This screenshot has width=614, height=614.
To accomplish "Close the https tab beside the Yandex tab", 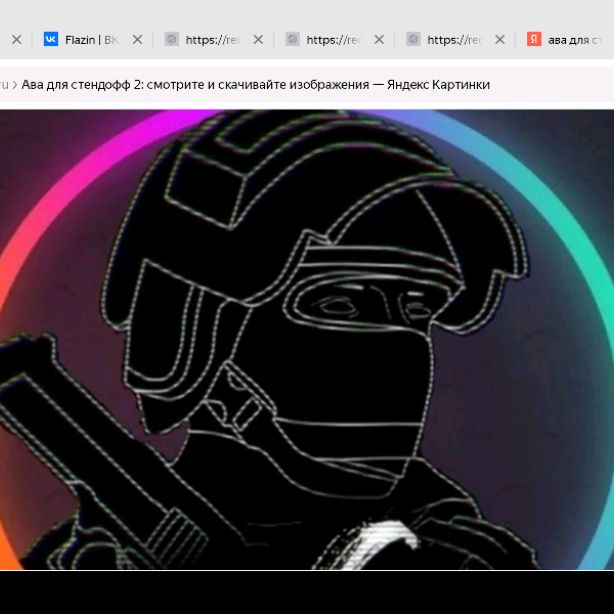I will pyautogui.click(x=500, y=40).
